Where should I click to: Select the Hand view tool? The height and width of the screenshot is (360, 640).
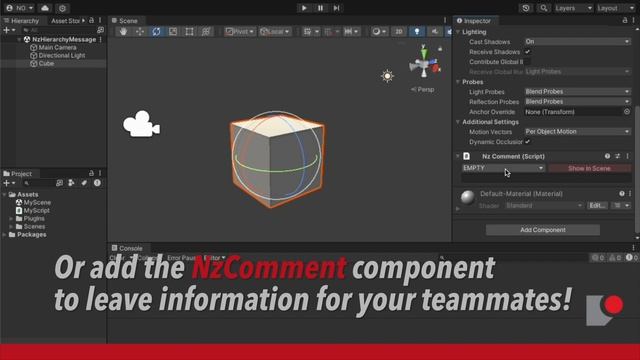[124, 31]
